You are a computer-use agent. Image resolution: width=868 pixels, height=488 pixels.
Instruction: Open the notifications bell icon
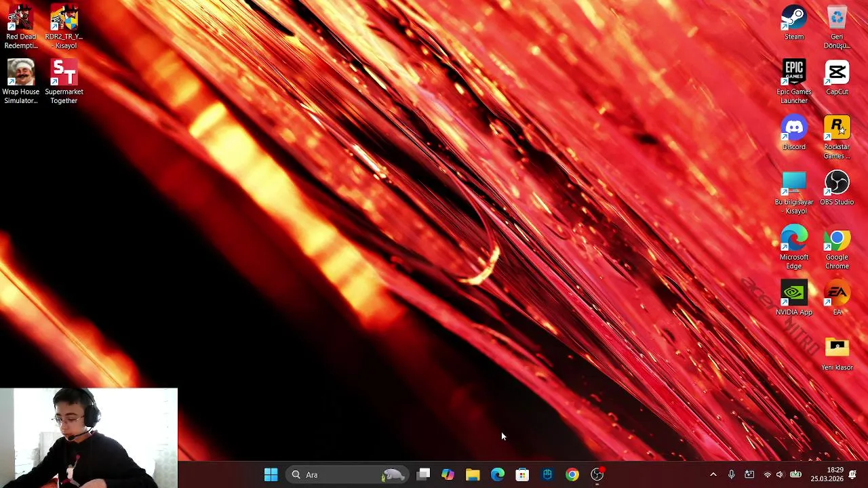point(852,474)
